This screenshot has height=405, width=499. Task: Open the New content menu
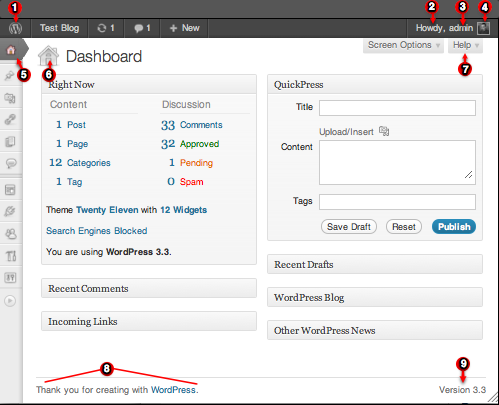coord(184,28)
